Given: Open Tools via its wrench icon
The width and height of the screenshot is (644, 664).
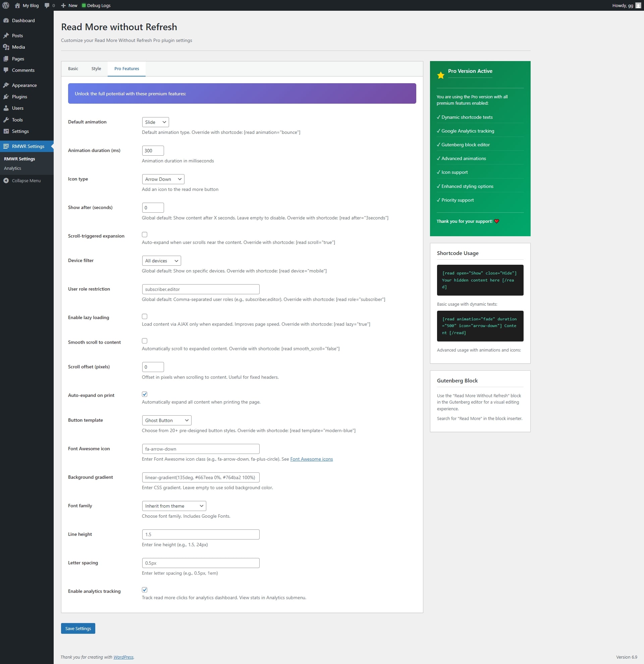Looking at the screenshot, I should [6, 119].
